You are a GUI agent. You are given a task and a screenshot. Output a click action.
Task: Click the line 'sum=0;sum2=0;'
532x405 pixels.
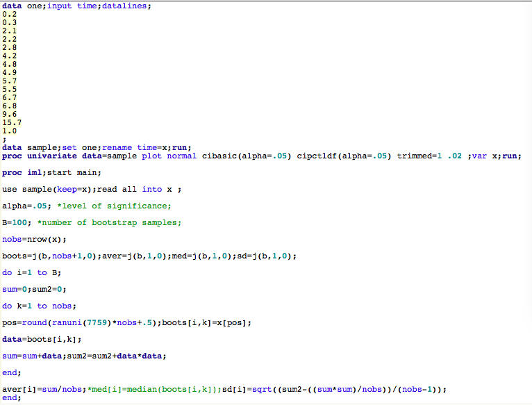tap(34, 289)
